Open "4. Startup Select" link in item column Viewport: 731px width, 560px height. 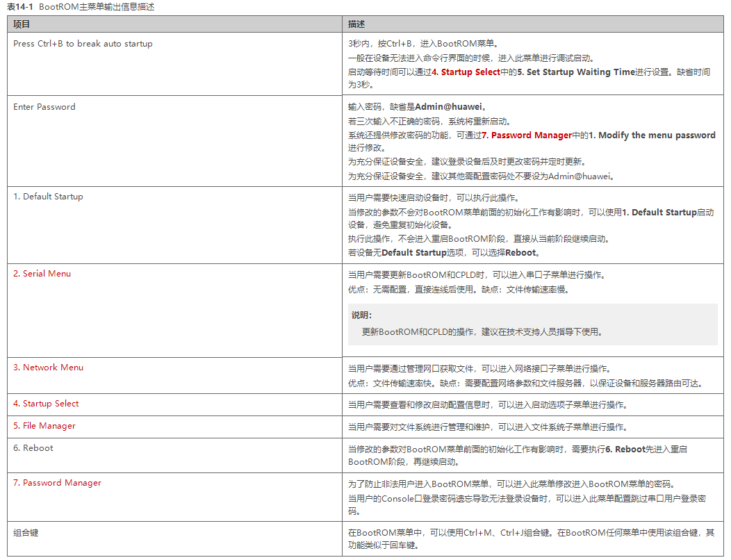pos(46,404)
